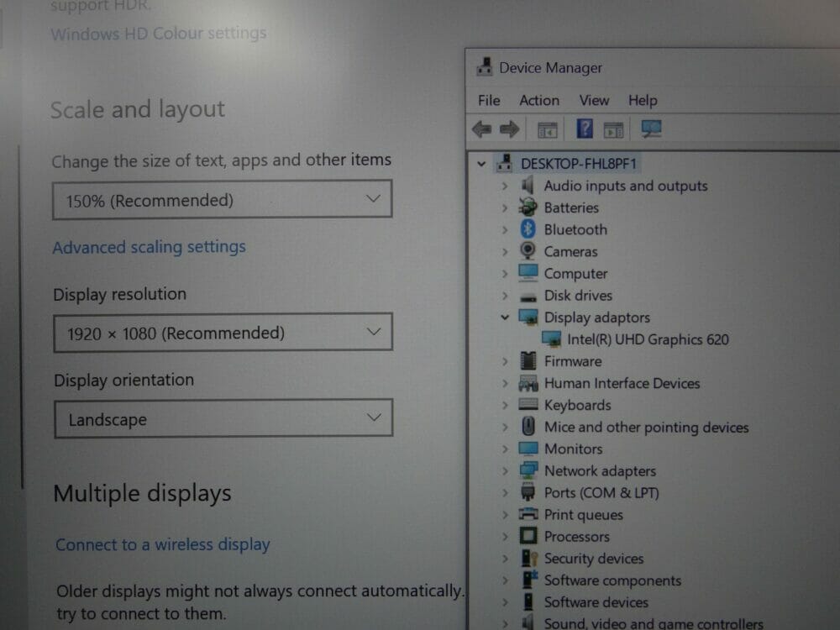Click the Firmware chip icon
The height and width of the screenshot is (630, 840).
[528, 360]
